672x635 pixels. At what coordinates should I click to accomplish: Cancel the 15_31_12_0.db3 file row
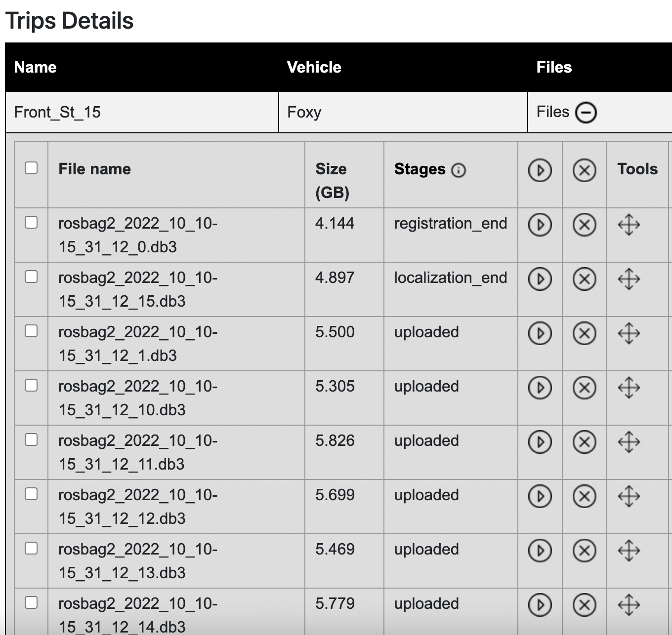pyautogui.click(x=584, y=225)
